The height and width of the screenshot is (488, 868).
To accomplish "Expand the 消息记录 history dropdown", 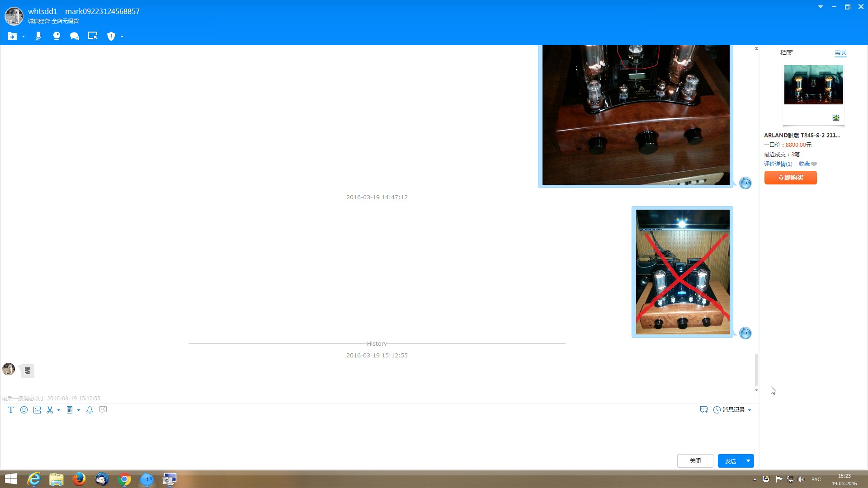I will 750,410.
